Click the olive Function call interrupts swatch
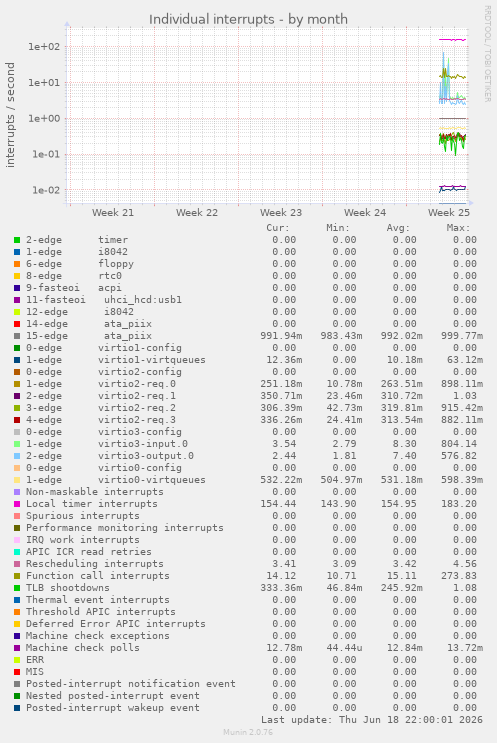 coord(17,576)
